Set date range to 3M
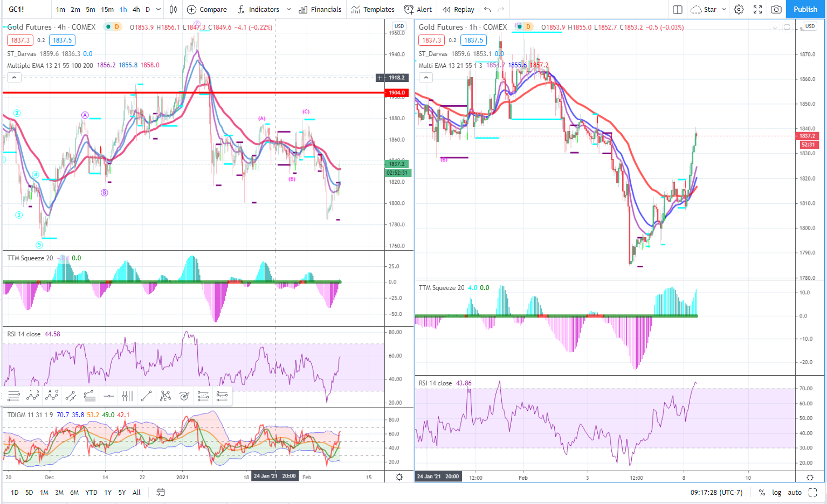827x504 pixels. (59, 492)
